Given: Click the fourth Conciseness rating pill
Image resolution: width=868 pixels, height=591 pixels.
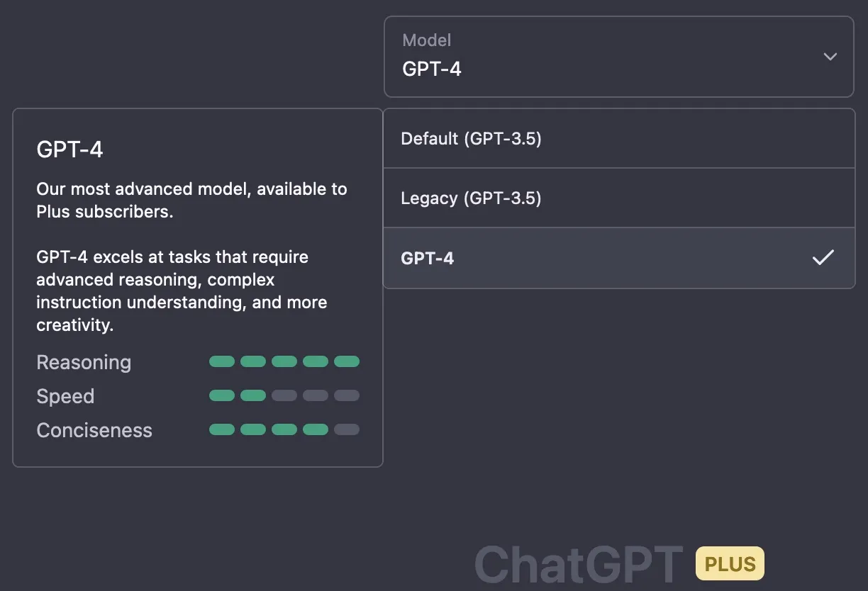Looking at the screenshot, I should 316,429.
